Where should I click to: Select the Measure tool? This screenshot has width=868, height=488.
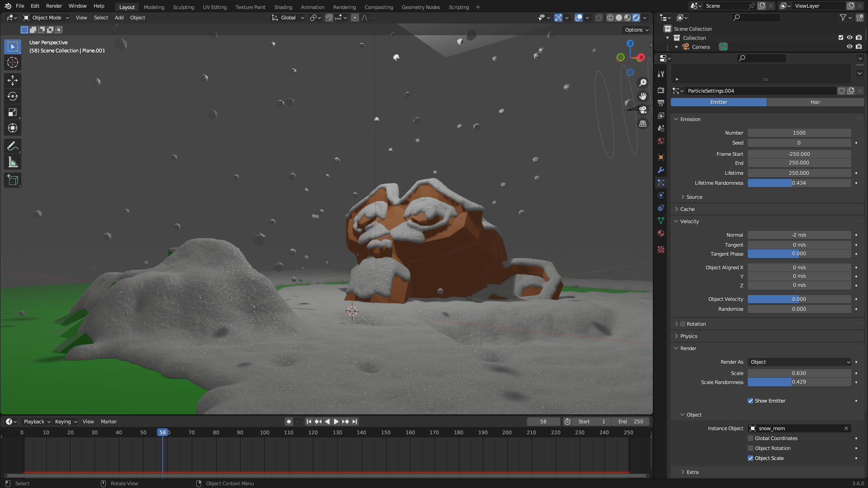tap(13, 162)
